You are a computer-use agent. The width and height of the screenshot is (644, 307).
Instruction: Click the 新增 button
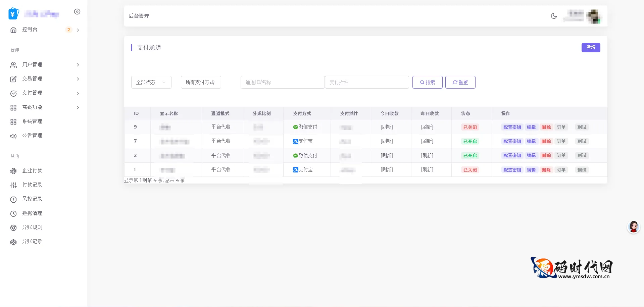[591, 48]
